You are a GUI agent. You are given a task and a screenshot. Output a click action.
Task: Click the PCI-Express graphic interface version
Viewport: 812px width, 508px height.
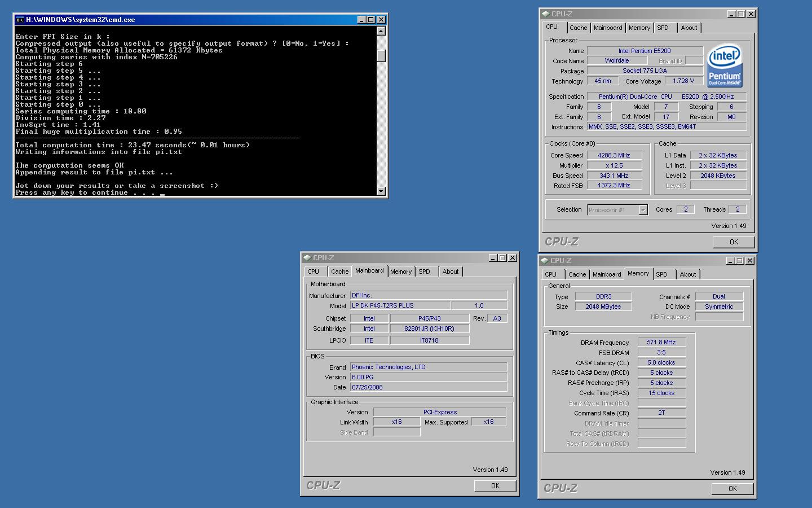point(440,413)
